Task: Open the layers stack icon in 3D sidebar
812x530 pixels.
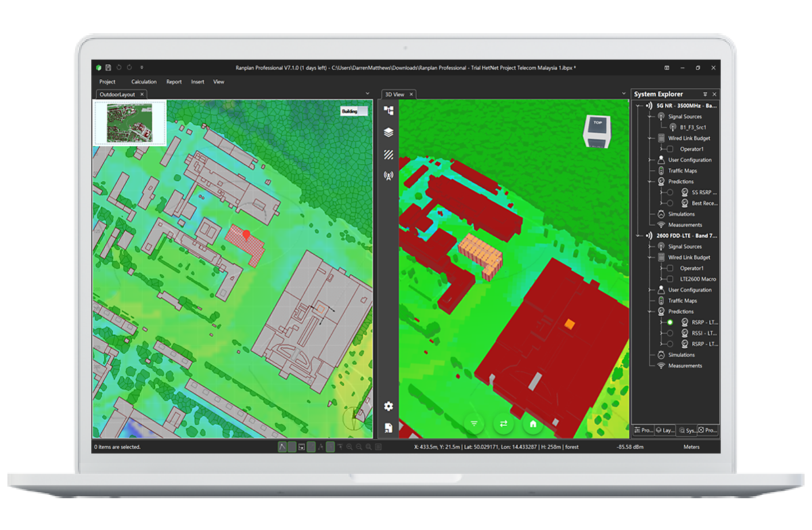Action: tap(388, 132)
